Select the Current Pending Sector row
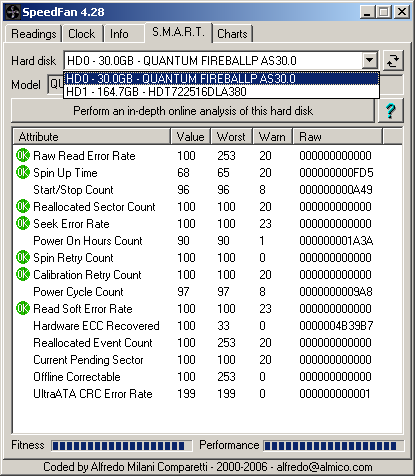 [207, 360]
